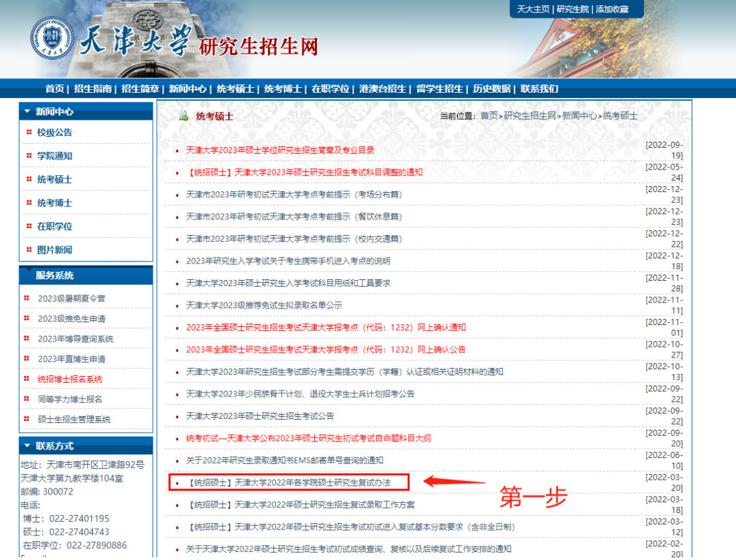
Task: Select 历史数据 in navigation menu
Action: (x=491, y=89)
